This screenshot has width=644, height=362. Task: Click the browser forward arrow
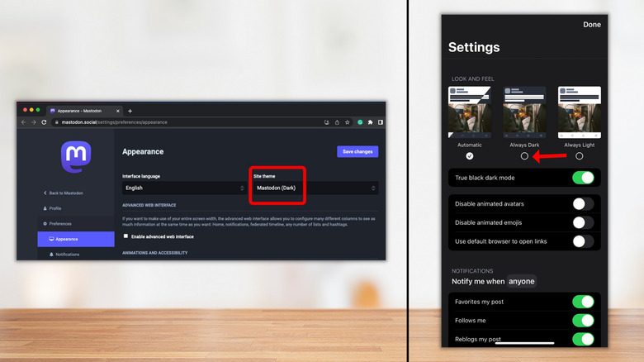point(34,122)
